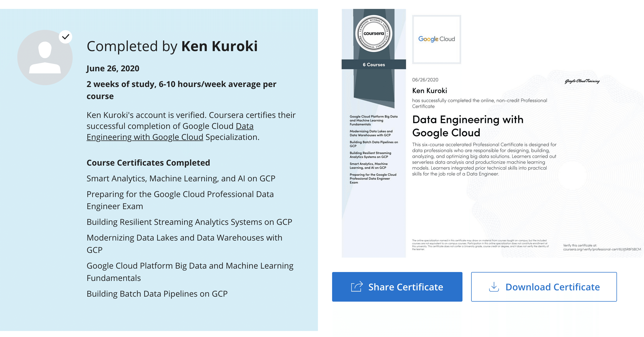
Task: Click the Google Cloud logo box
Action: point(437,39)
